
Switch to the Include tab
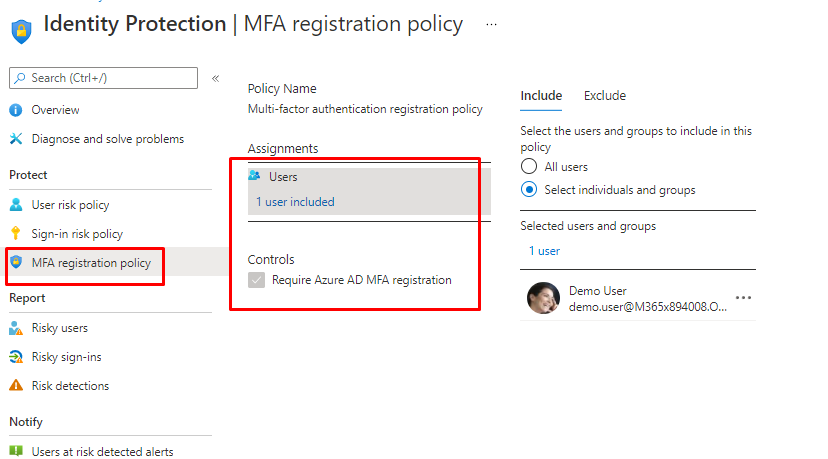pos(541,96)
